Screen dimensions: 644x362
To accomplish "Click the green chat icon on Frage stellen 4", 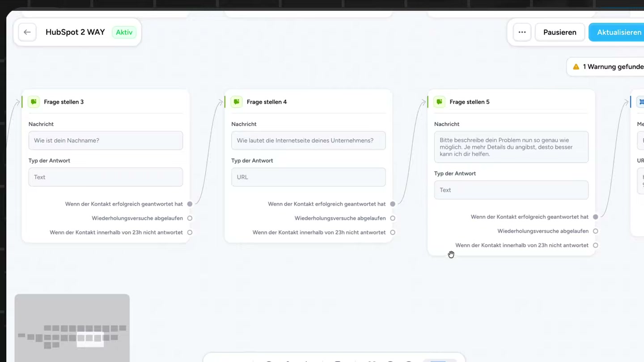I will [236, 101].
